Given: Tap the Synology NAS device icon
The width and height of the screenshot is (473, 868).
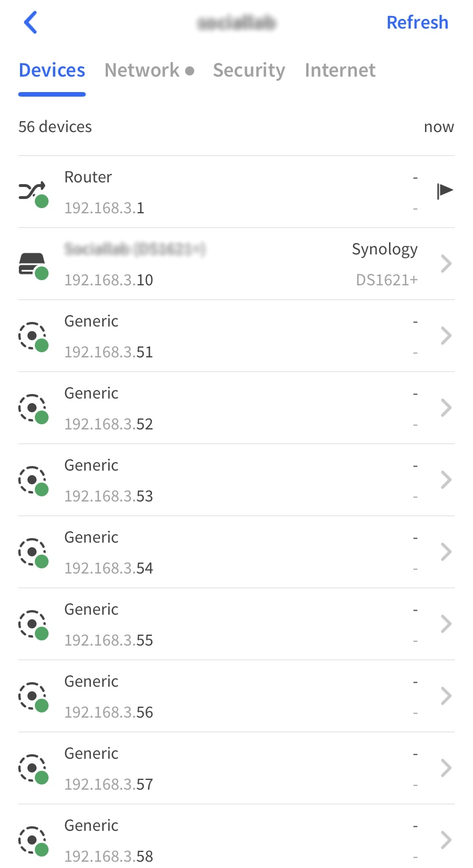Looking at the screenshot, I should click(32, 264).
